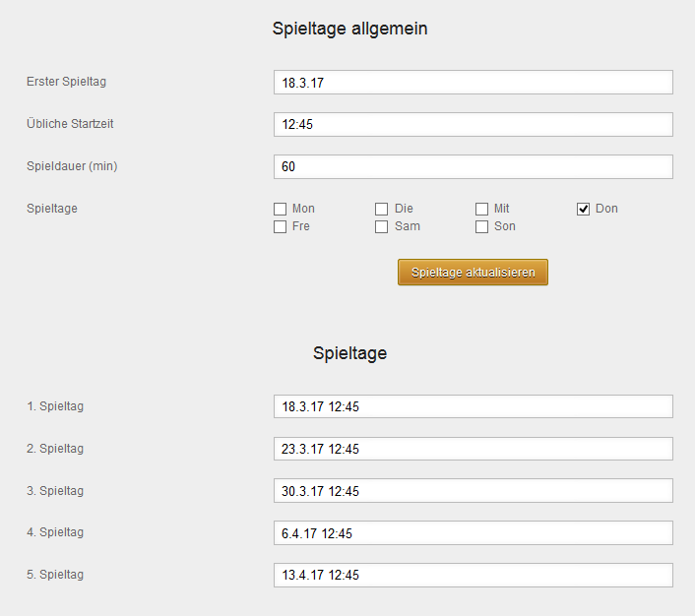Screen dimensions: 695x616
Task: Focus the Übliche Startzeit time field
Action: (473, 125)
